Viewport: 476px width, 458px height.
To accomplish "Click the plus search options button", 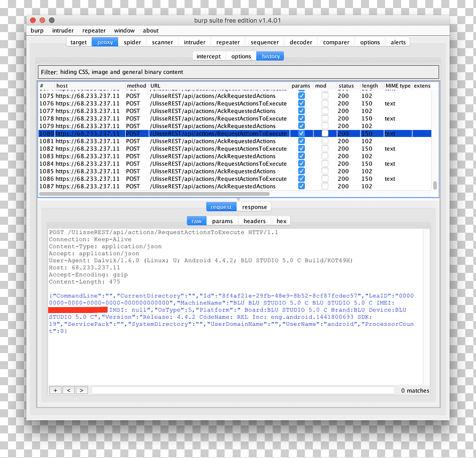I will (55, 390).
